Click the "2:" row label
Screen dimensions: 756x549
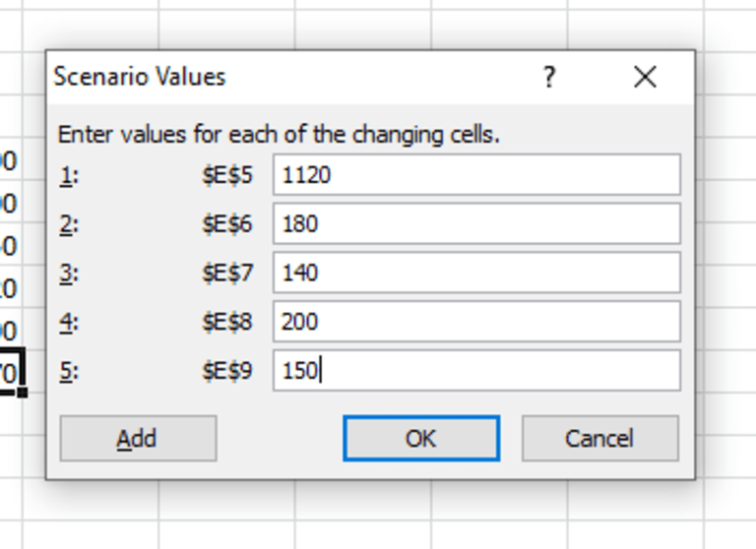69,224
